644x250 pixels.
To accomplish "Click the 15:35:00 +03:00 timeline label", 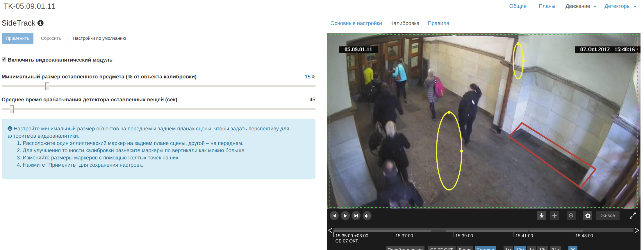I will pos(352,236).
